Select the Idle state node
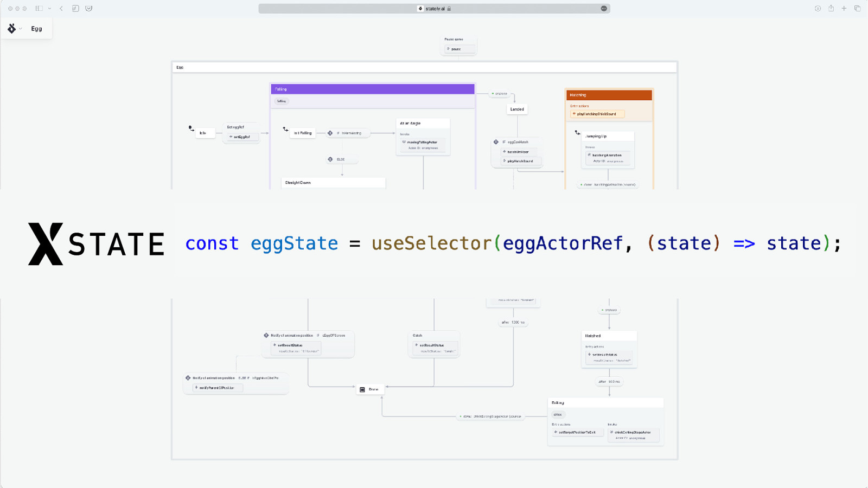Image resolution: width=868 pixels, height=488 pixels. pyautogui.click(x=205, y=133)
